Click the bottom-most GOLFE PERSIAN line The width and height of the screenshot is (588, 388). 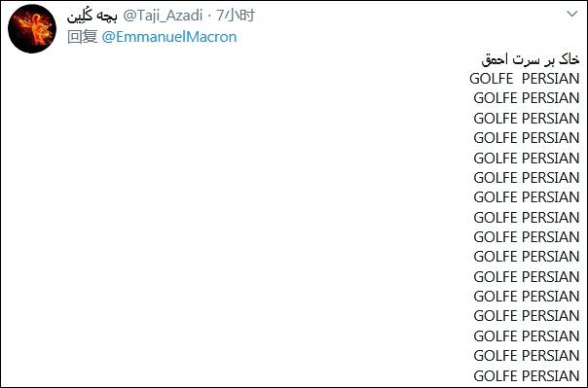[x=527, y=375]
